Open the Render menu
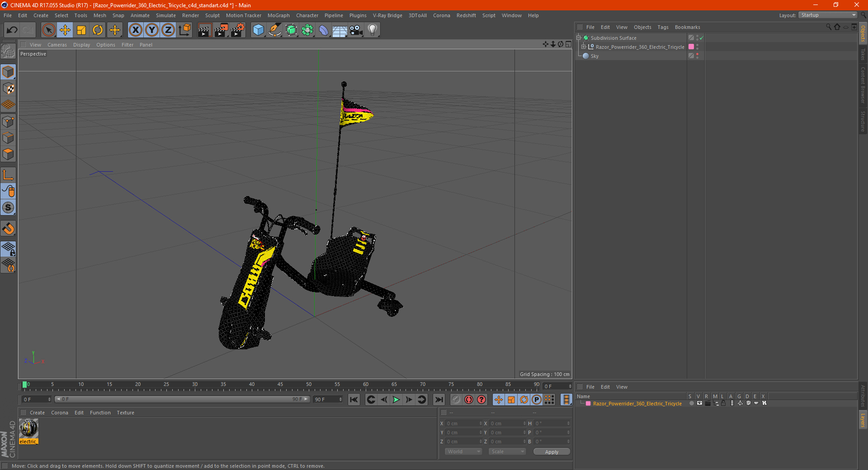Image resolution: width=868 pixels, height=470 pixels. 190,15
